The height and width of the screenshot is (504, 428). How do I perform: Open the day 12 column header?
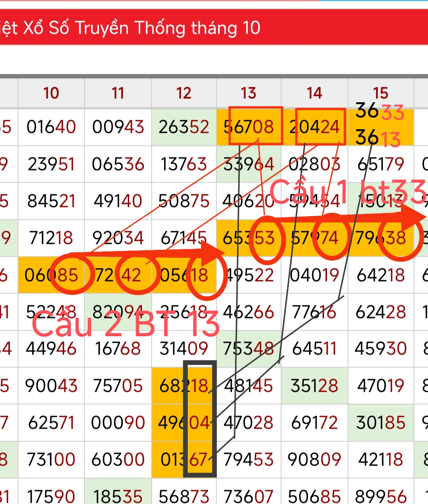(184, 93)
